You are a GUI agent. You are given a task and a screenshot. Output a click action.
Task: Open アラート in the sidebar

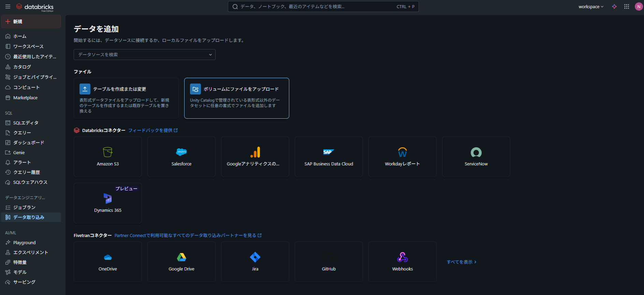[x=31, y=162]
